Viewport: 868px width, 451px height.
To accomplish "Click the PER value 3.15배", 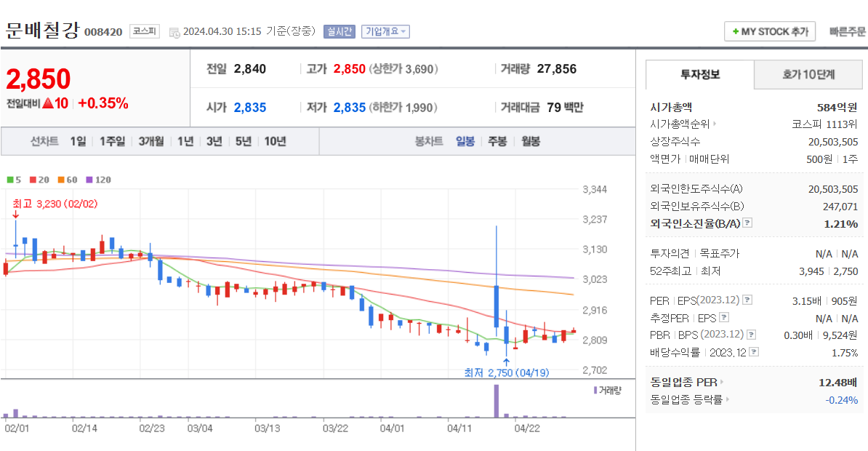I will click(x=806, y=301).
